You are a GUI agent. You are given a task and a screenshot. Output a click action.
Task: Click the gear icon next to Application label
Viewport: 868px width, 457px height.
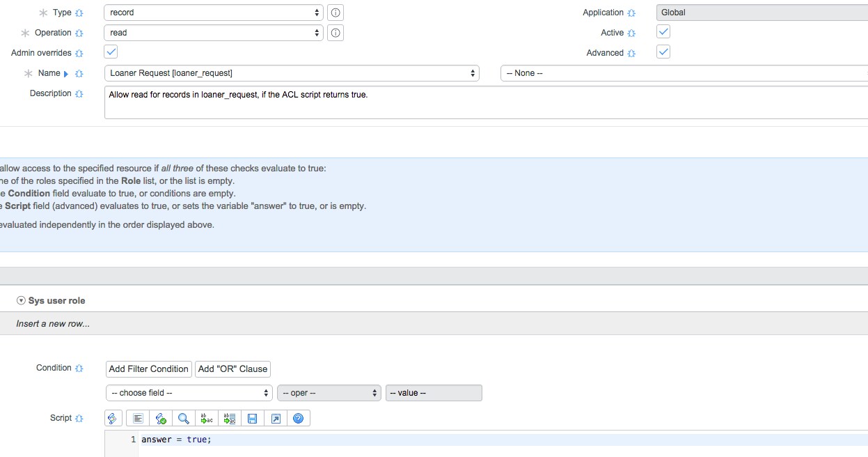tap(631, 13)
